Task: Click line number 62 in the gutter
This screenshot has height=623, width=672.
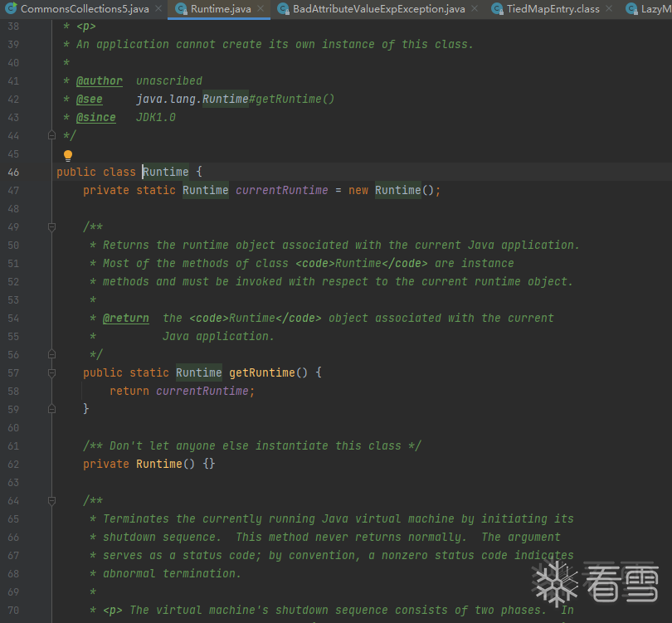Action: 13,465
